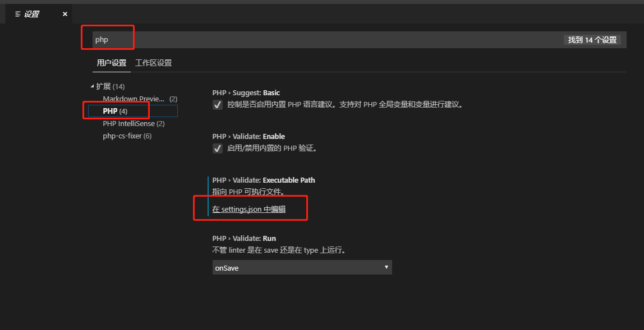Switch to the 工作区设置 tab

[x=153, y=63]
